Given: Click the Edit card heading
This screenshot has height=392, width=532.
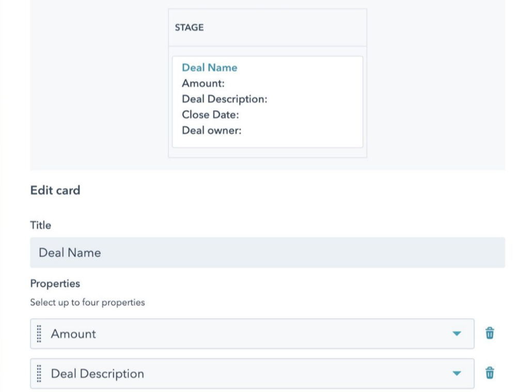Looking at the screenshot, I should (55, 190).
